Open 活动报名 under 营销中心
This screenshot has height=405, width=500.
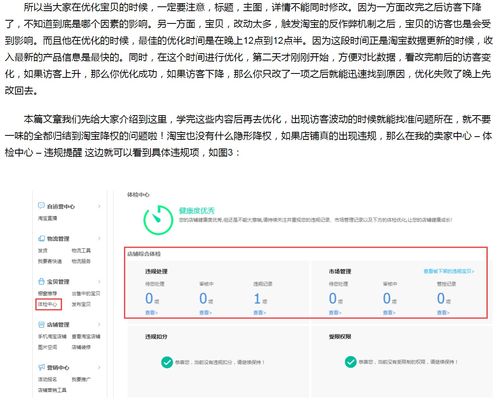[x=47, y=379]
